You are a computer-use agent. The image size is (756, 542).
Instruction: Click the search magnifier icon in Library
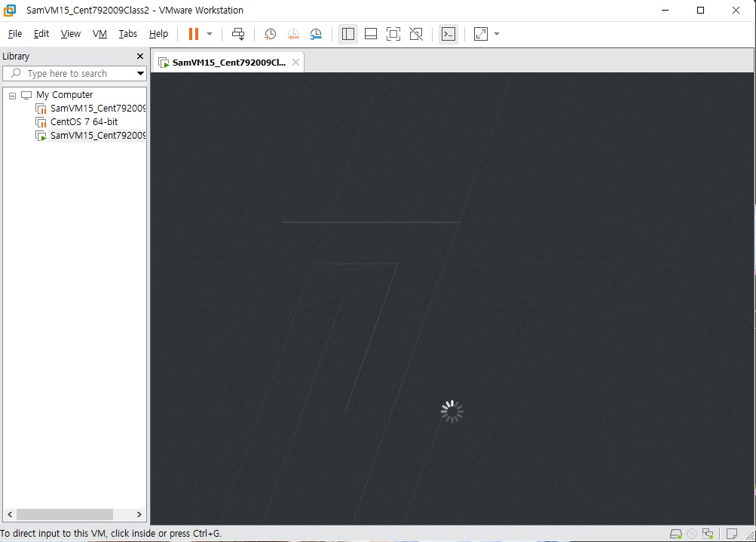16,73
